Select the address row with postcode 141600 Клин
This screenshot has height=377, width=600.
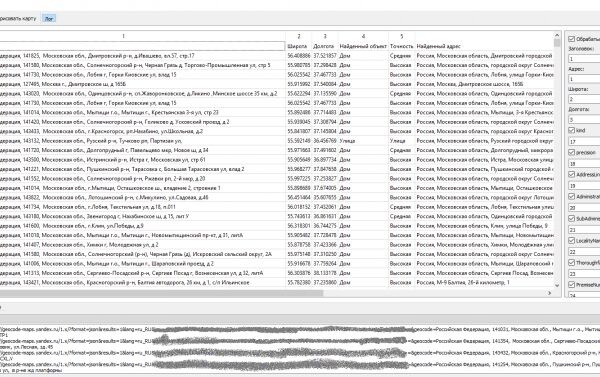coord(142,226)
